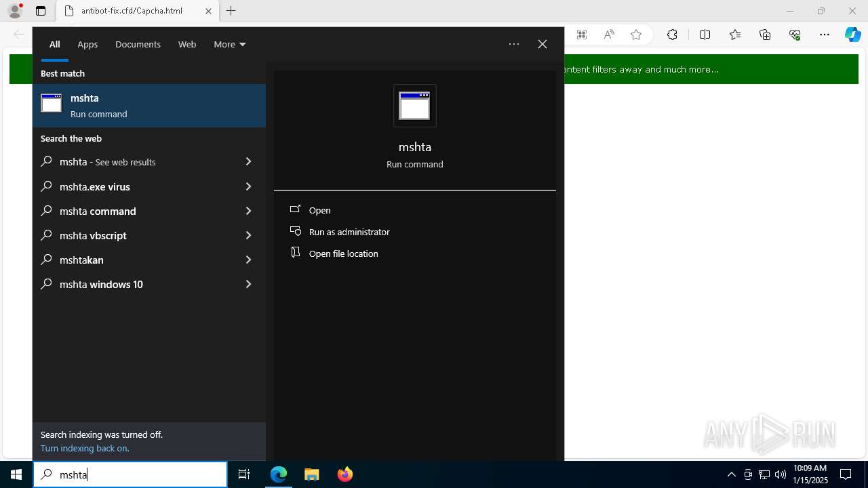Click Open in the mshta preview pane
Image resolution: width=868 pixels, height=488 pixels.
[x=319, y=210]
